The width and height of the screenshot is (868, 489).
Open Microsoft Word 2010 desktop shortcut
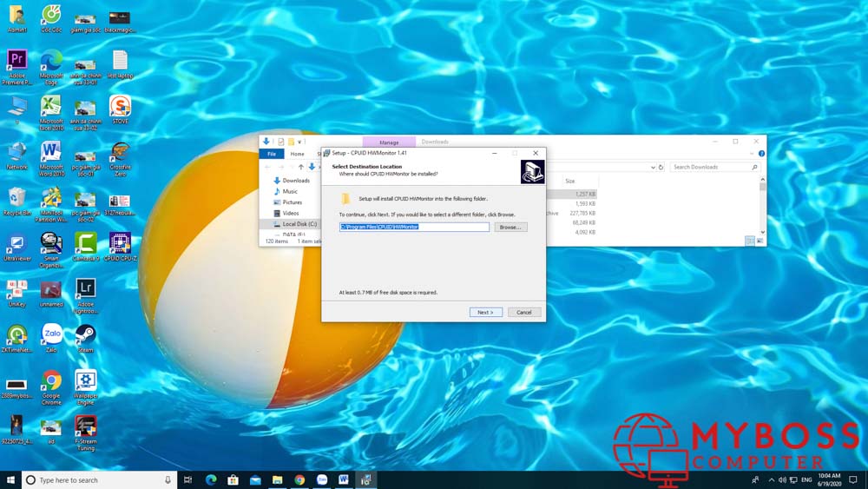(51, 159)
